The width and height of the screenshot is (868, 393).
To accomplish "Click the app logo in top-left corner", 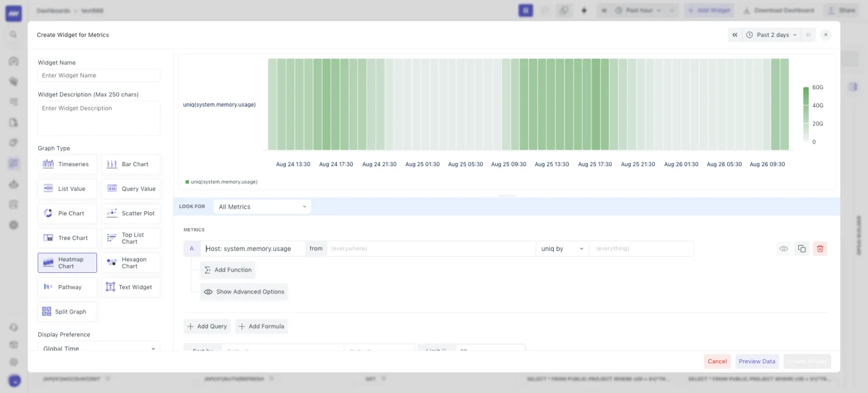I will 13,13.
